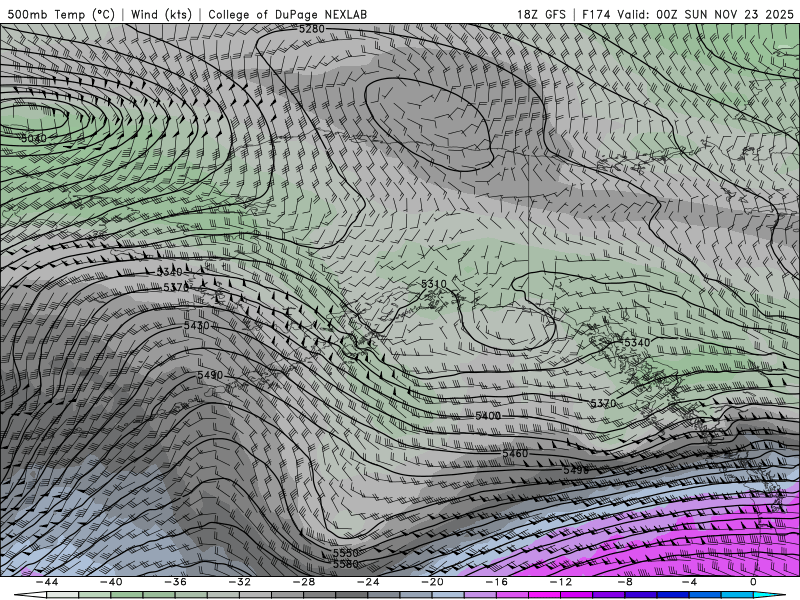800x600 pixels.
Task: Click the 5490 label below the 5460 label
Action: (576, 470)
